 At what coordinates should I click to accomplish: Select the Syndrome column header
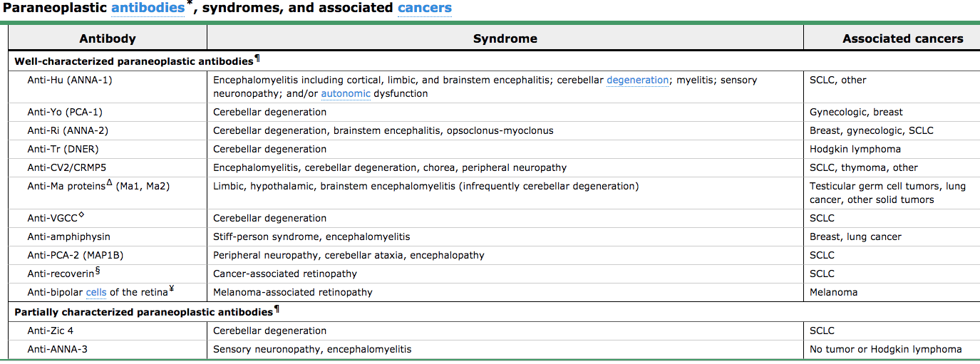click(505, 38)
